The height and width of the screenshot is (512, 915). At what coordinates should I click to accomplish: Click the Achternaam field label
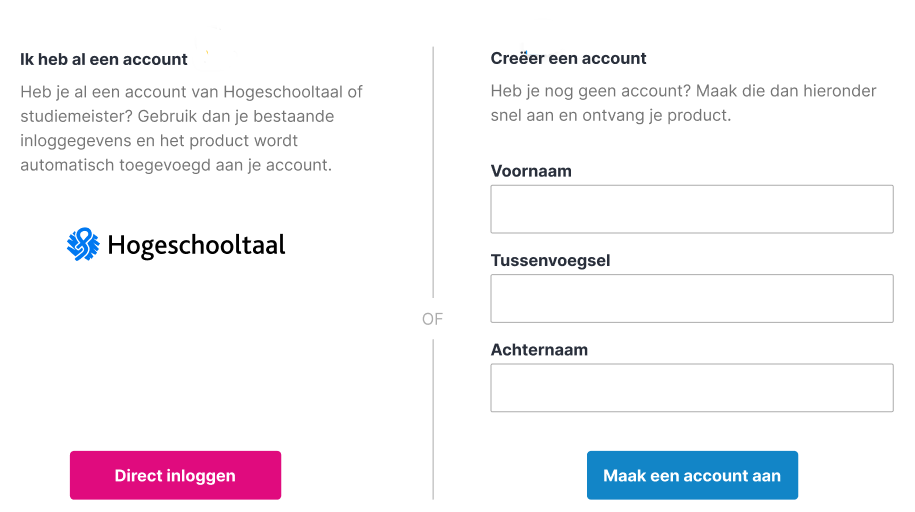(539, 350)
